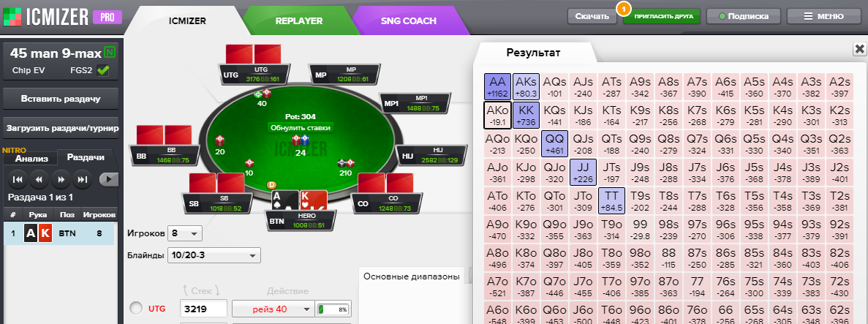Click the hero's King of hearts card
The width and height of the screenshot is (868, 324).
(x=313, y=200)
